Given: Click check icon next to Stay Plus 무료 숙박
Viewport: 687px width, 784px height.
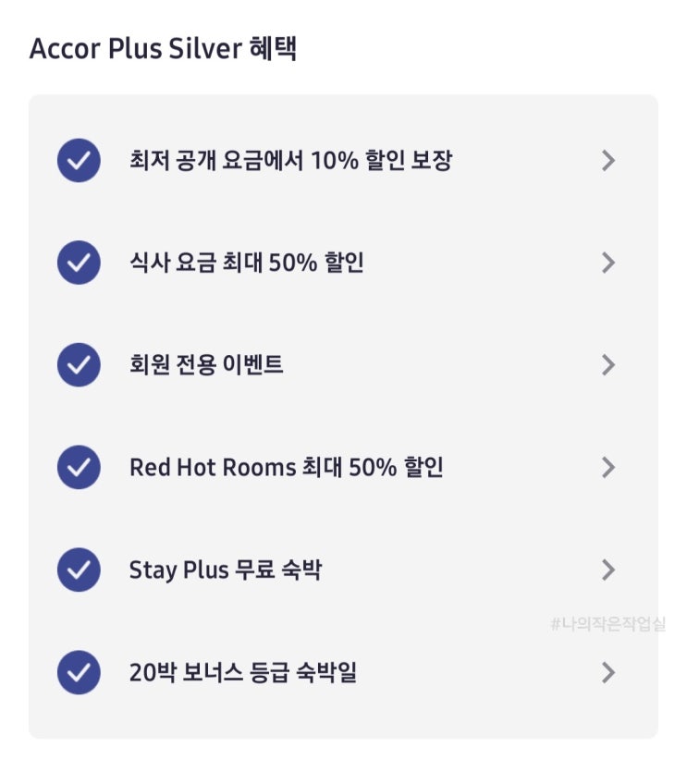Looking at the screenshot, I should click(79, 570).
